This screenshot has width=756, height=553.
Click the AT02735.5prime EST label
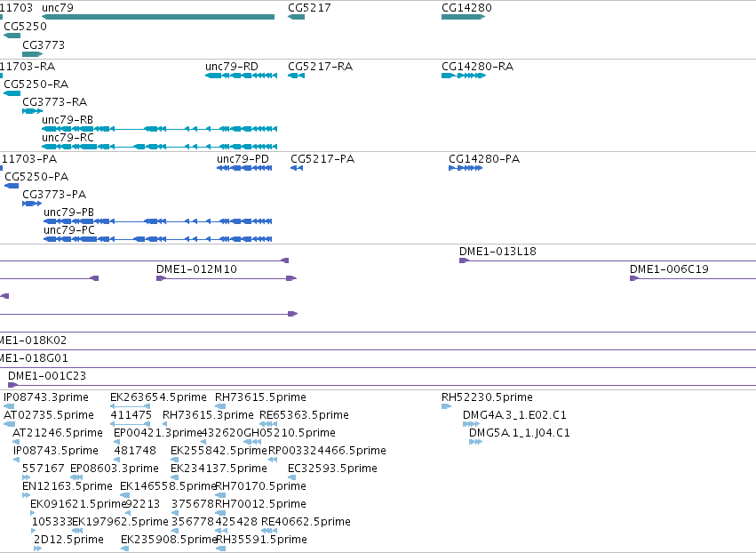pos(49,415)
